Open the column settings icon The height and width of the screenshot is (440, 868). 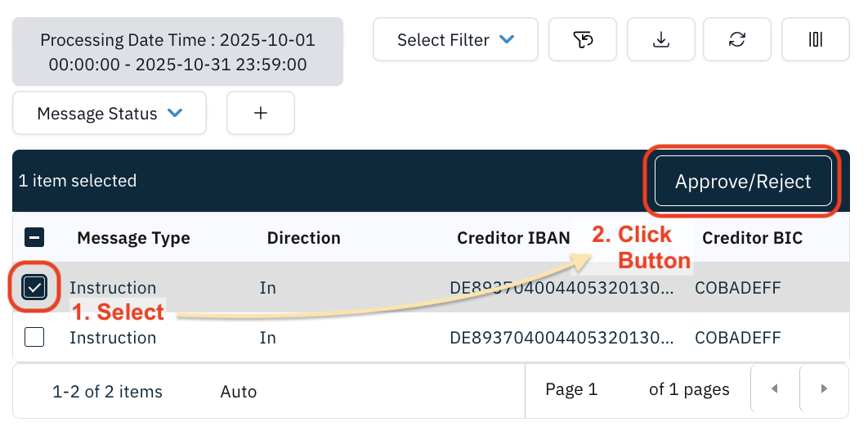coord(815,39)
